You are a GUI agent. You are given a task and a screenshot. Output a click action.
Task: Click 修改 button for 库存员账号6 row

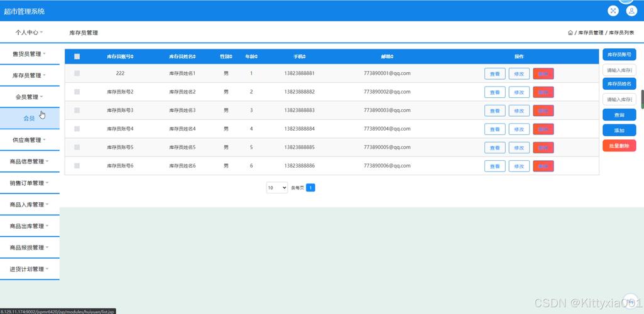519,166
